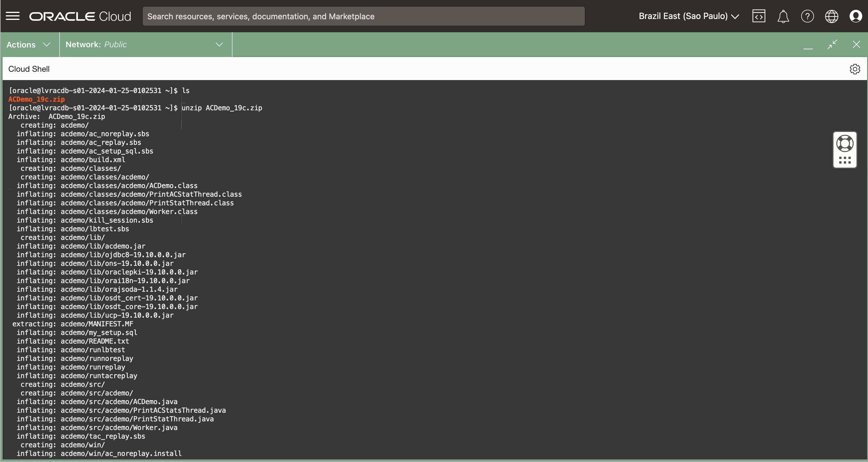Click the Cloud Shell title label
Screen dimensions: 868x462
pyautogui.click(x=29, y=69)
